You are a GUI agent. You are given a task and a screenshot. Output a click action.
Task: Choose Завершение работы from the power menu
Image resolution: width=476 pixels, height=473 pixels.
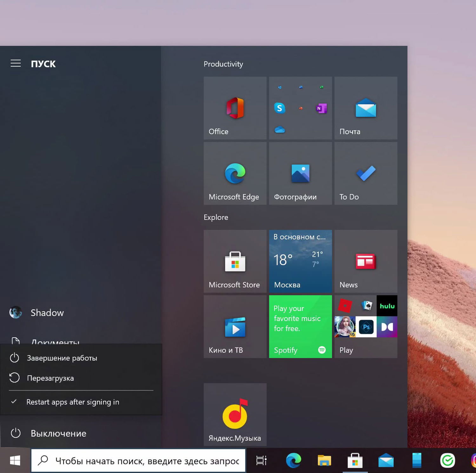pos(81,358)
